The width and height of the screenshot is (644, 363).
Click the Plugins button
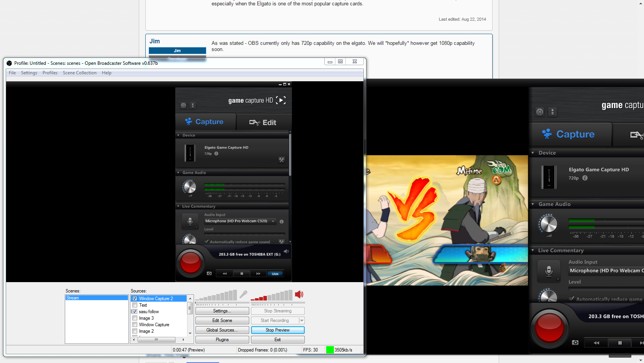coord(222,340)
